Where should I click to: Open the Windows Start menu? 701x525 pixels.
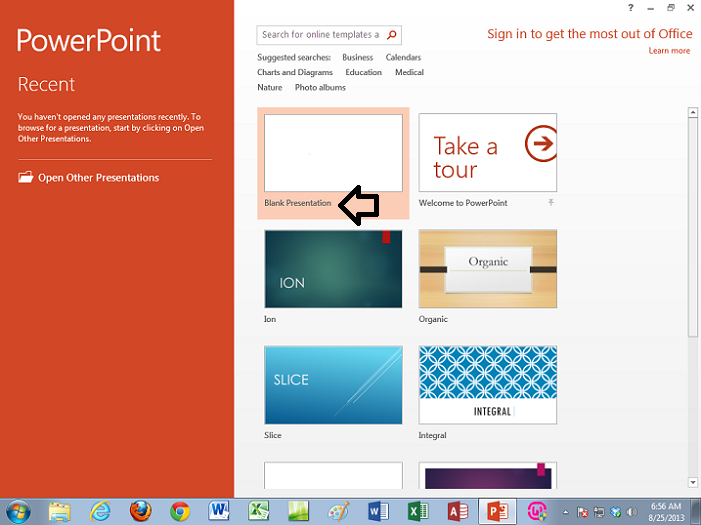(18, 512)
